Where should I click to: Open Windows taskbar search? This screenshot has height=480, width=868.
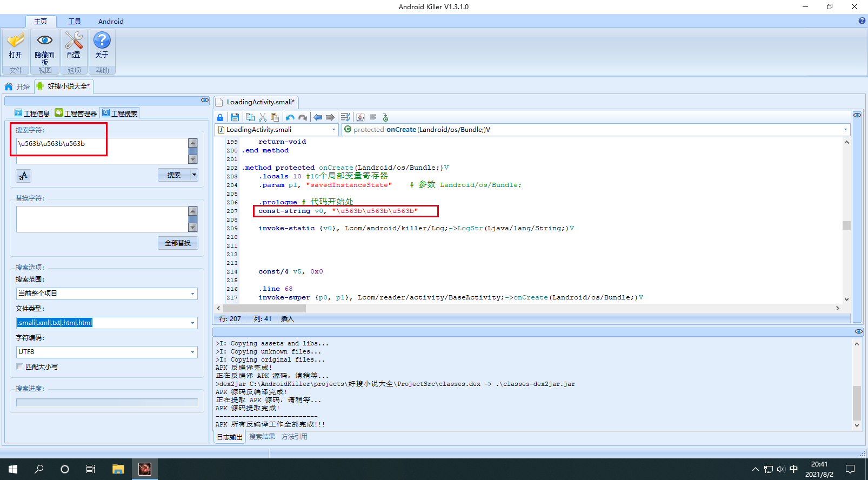[x=39, y=469]
